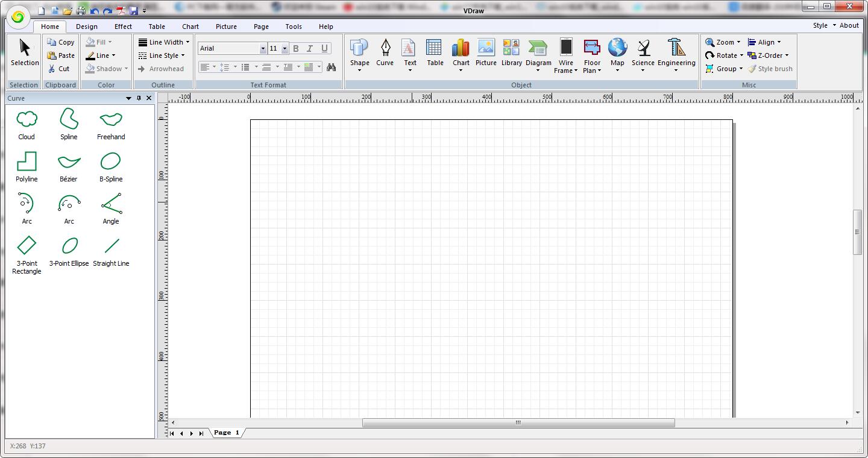The image size is (868, 458).
Task: Choose the Bézier curve tool
Action: pyautogui.click(x=69, y=166)
